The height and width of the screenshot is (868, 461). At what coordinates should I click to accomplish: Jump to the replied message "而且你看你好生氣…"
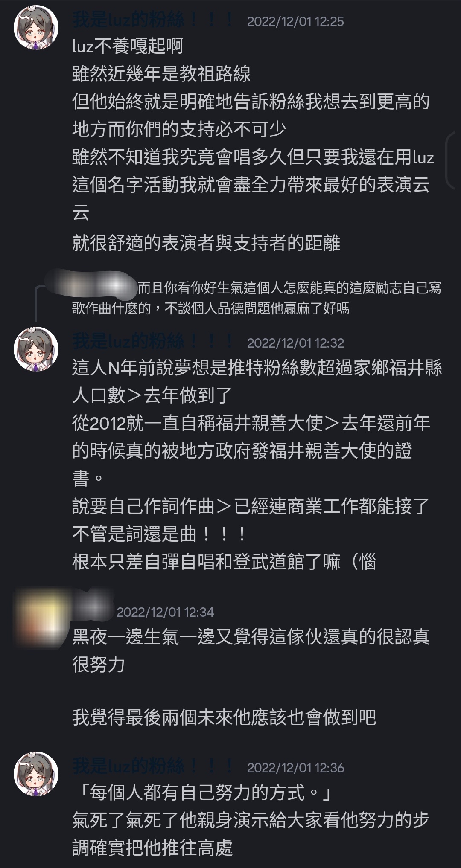coord(257,298)
